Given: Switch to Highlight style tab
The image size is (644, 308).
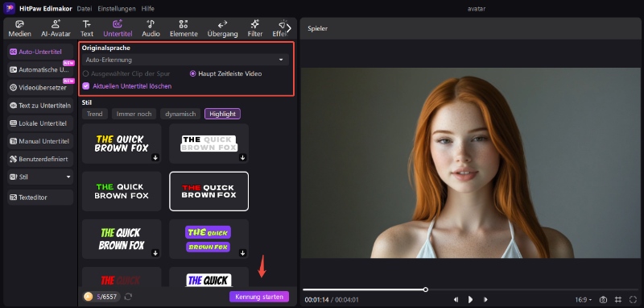Looking at the screenshot, I should click(x=223, y=114).
